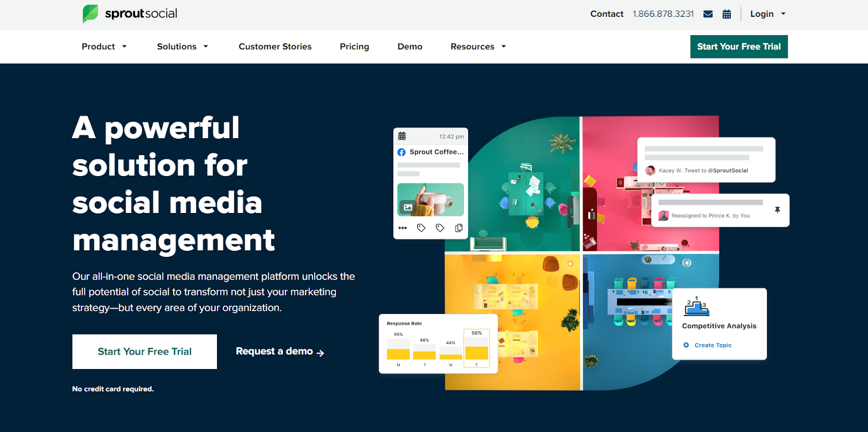The height and width of the screenshot is (432, 868).
Task: Click avatar beside Reassigned to Prince K.
Action: pos(663,216)
